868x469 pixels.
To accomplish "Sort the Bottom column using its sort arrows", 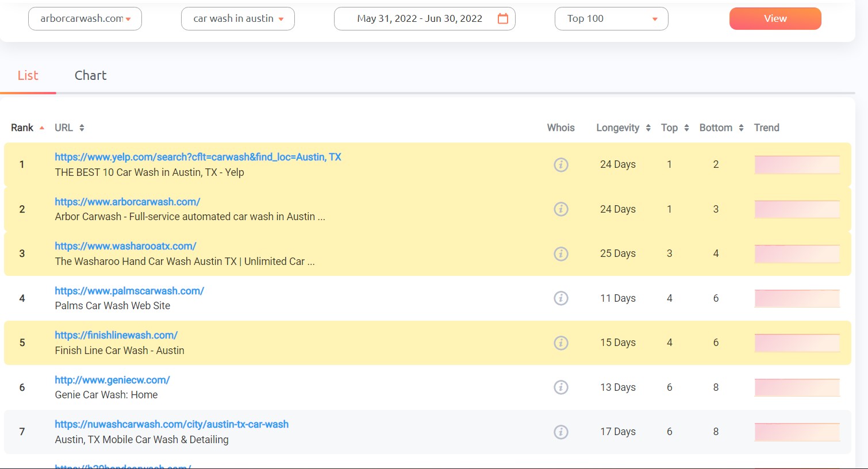I will click(741, 128).
